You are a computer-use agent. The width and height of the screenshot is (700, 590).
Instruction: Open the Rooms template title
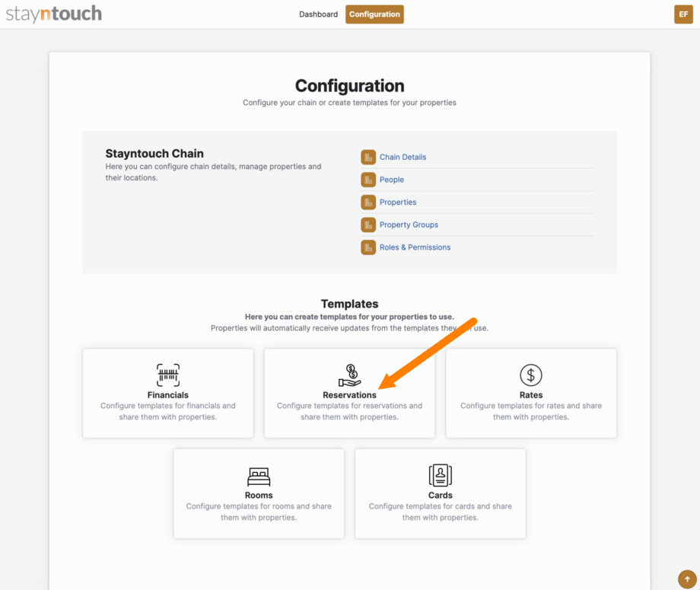coord(259,496)
